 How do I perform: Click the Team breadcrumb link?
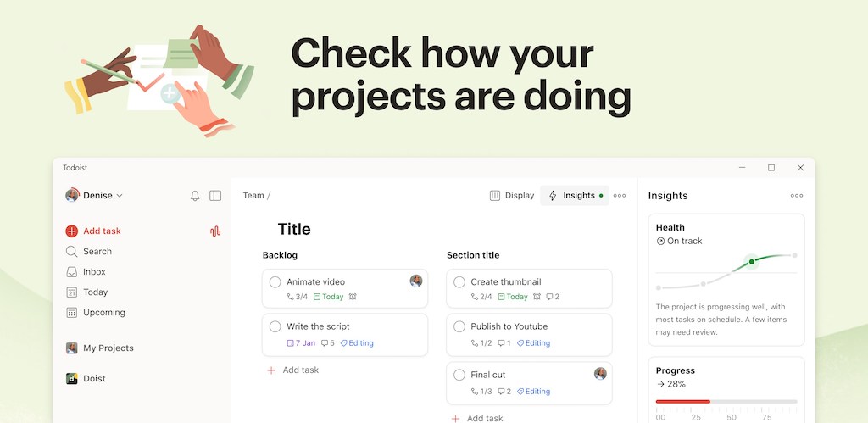click(253, 196)
